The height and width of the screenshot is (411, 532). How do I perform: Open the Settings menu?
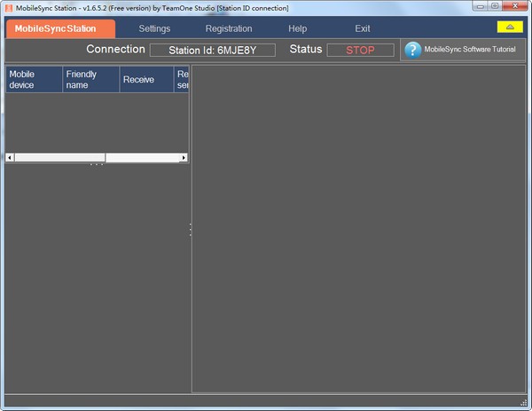(x=154, y=28)
